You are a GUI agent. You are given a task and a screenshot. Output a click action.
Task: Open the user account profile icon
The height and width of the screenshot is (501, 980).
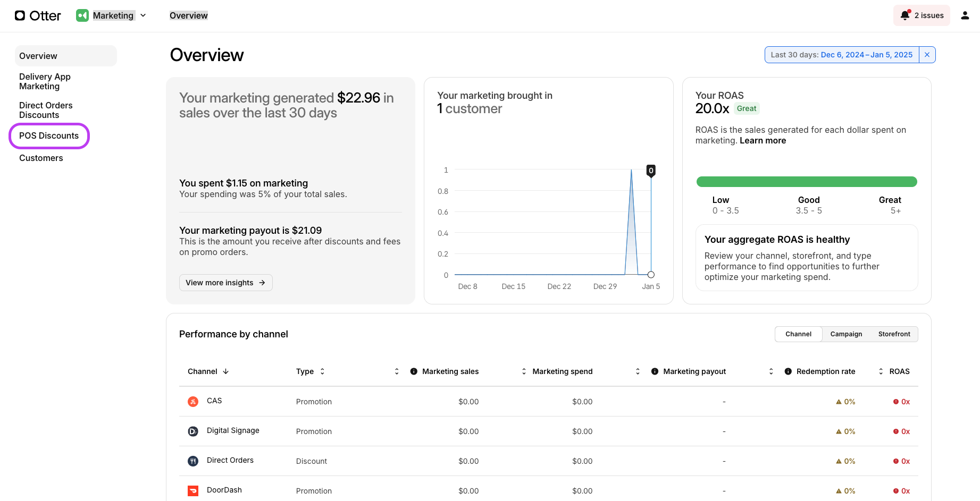(965, 15)
